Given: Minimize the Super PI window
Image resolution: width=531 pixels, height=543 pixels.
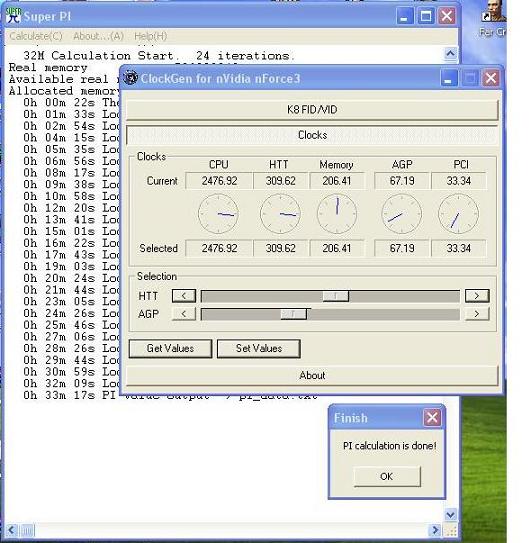Looking at the screenshot, I should [404, 16].
